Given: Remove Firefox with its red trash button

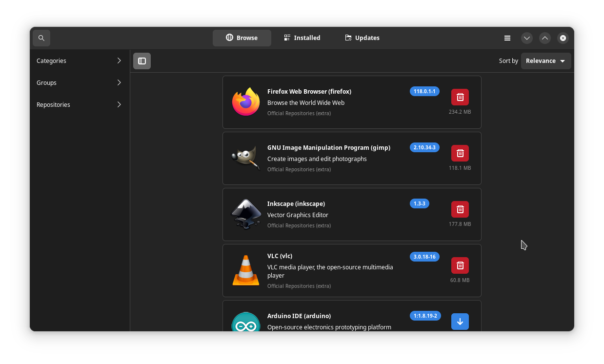Looking at the screenshot, I should [460, 97].
